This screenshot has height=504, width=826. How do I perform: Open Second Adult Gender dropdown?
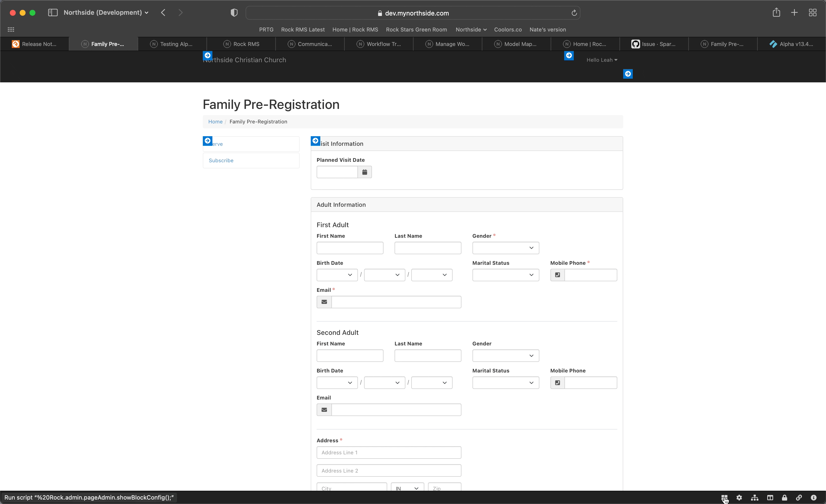[505, 356]
